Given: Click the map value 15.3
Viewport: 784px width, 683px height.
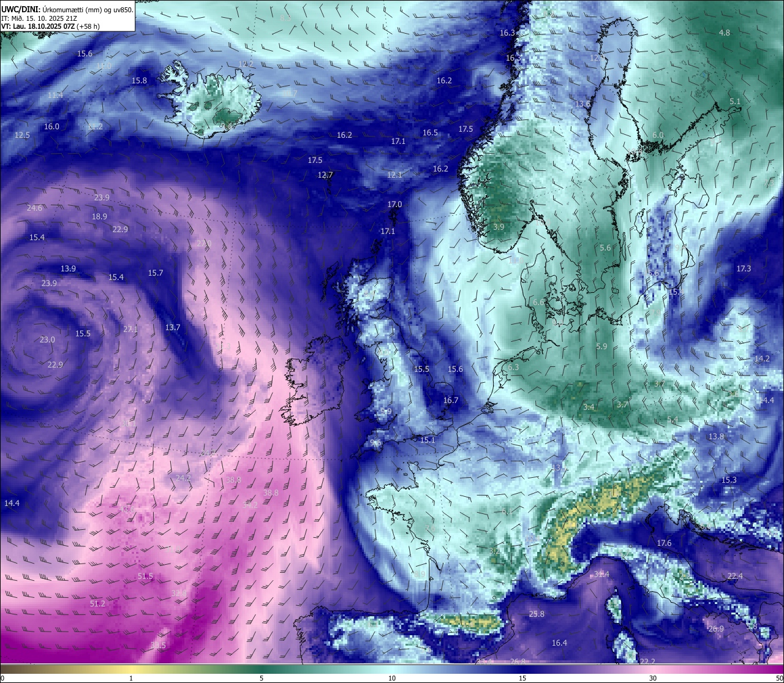Looking at the screenshot, I should coord(729,480).
